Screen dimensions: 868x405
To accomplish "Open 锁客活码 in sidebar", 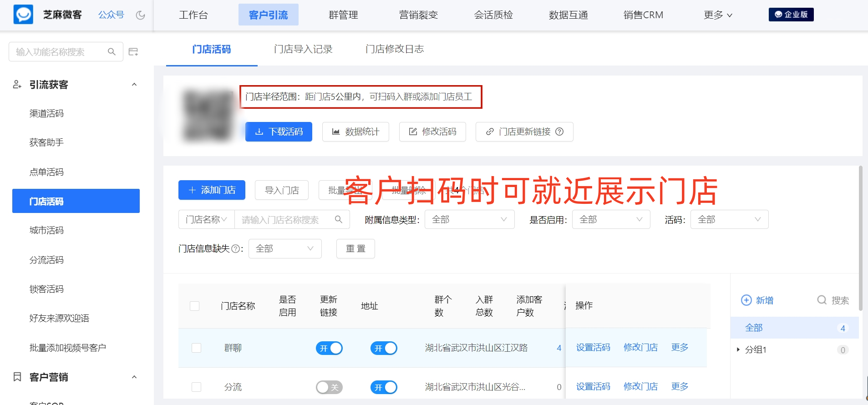I will (x=46, y=289).
